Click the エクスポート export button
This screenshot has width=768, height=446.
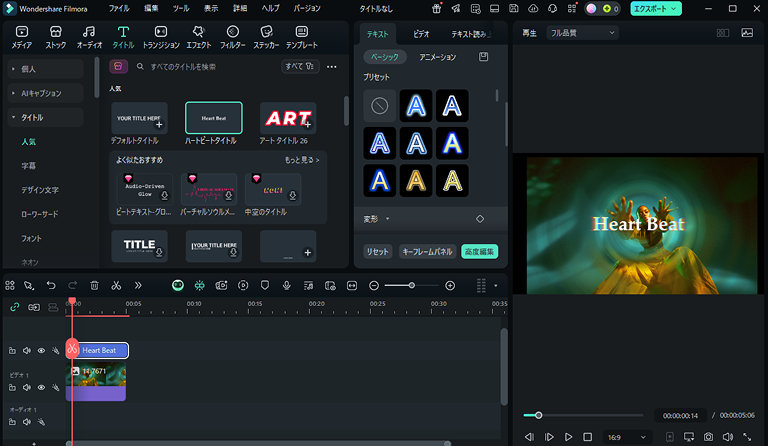tap(656, 9)
